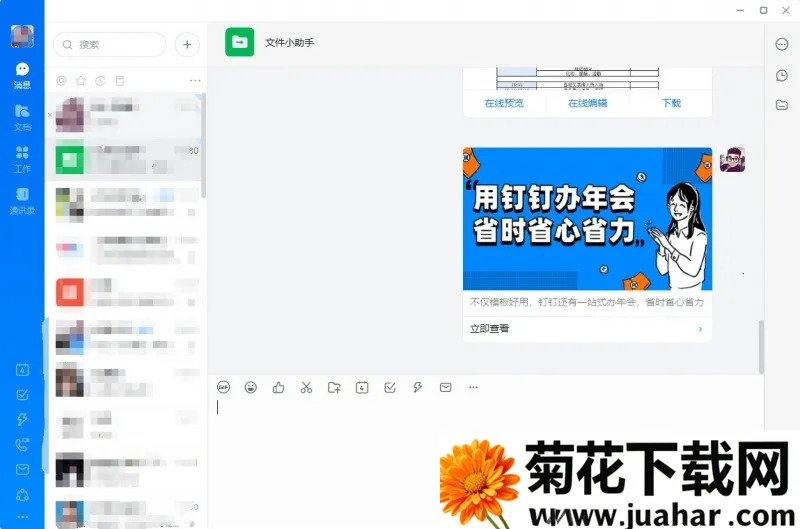Select the scissors screenshot tool
The height and width of the screenshot is (529, 800).
click(x=306, y=387)
